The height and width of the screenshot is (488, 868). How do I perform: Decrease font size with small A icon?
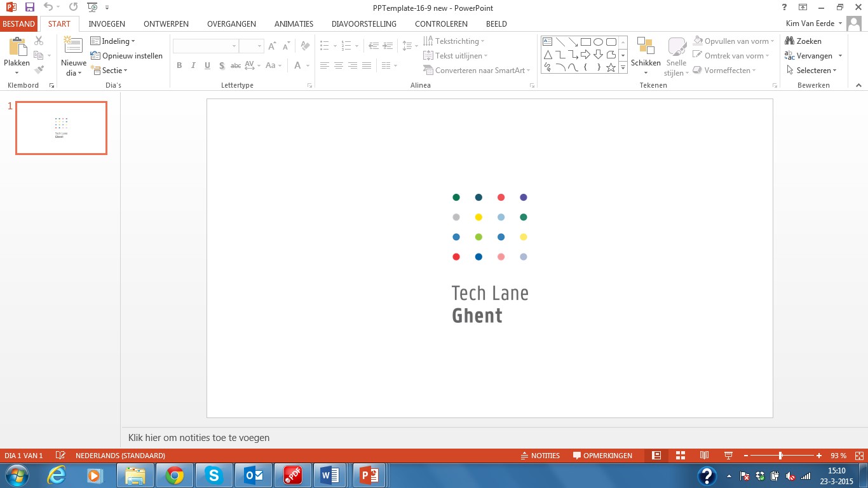[x=286, y=46]
